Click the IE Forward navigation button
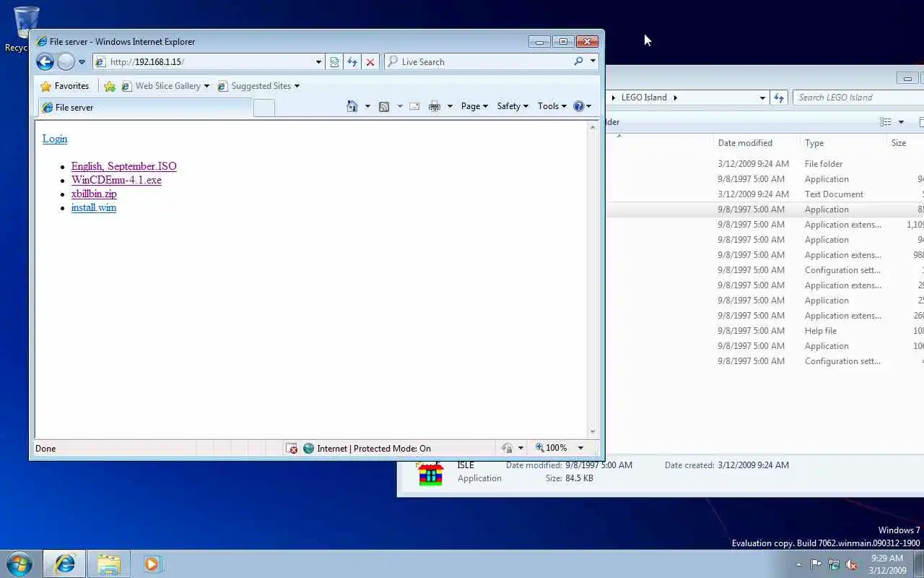This screenshot has width=924, height=578. point(66,61)
